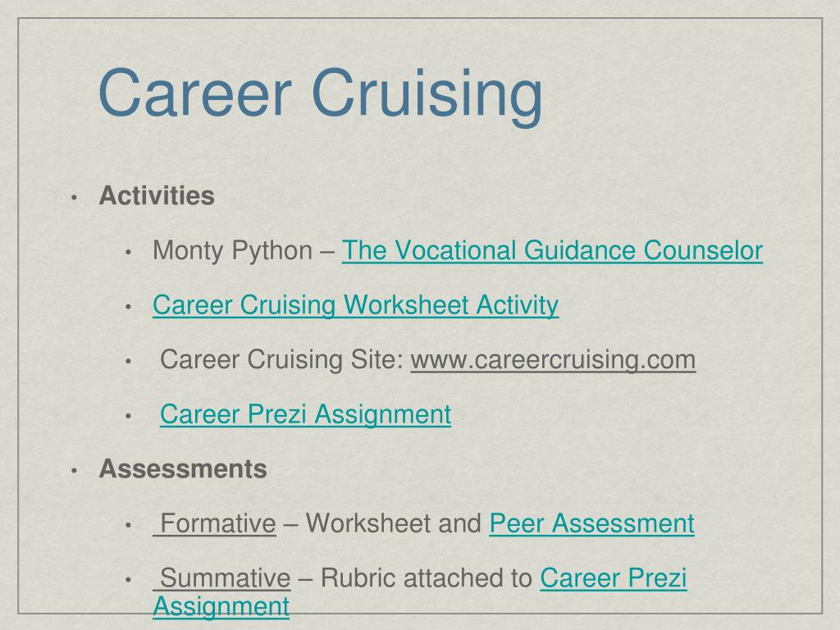Image resolution: width=840 pixels, height=630 pixels.
Task: Click the Worksheet and text in Formative line
Action: pos(394,523)
